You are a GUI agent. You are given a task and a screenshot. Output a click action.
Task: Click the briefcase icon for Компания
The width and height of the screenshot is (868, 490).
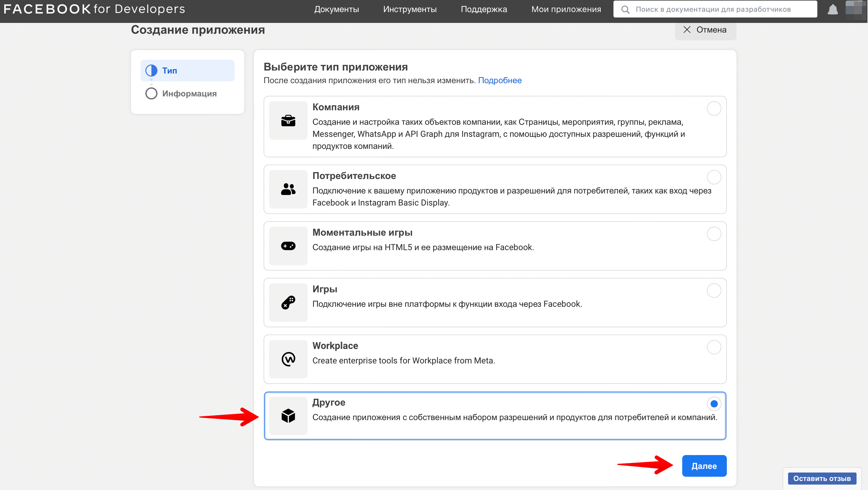[288, 121]
